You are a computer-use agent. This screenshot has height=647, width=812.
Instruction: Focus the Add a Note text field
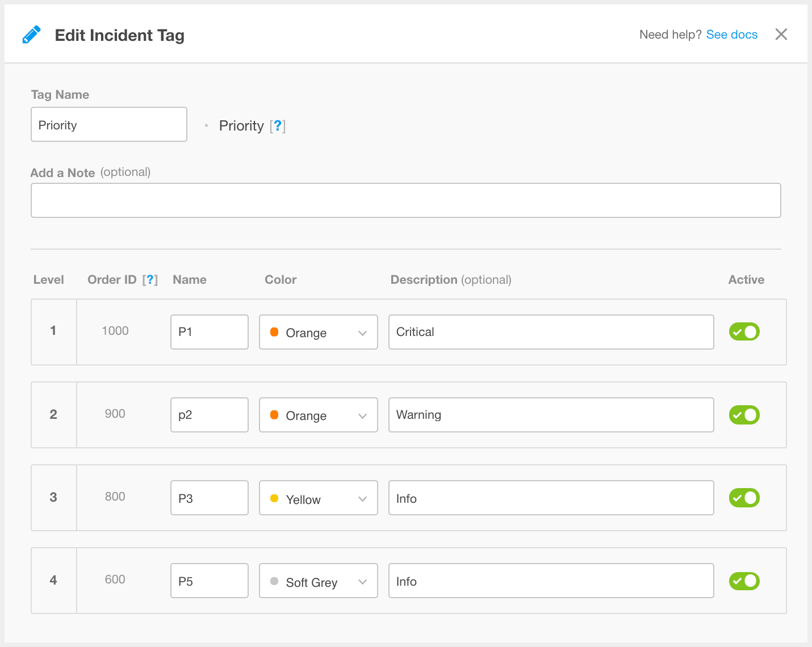pos(405,200)
